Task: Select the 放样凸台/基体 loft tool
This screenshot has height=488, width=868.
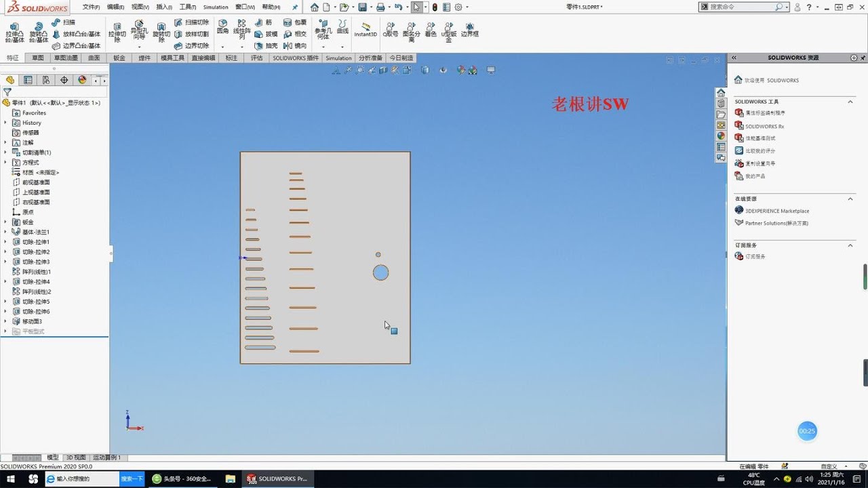Action: click(x=76, y=34)
